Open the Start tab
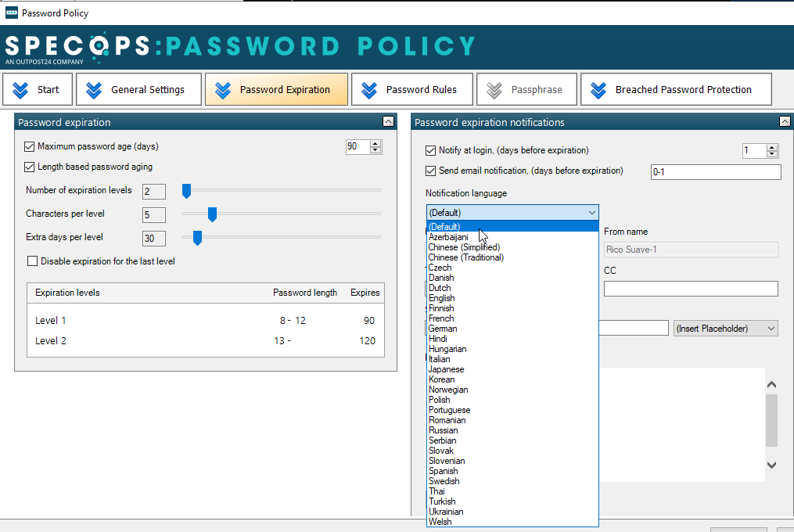 point(38,90)
